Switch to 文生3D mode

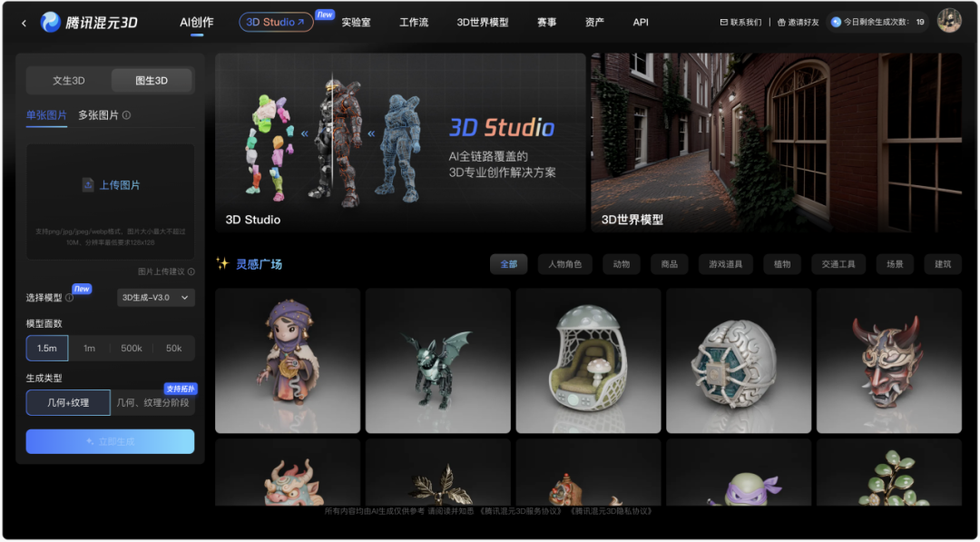point(69,81)
